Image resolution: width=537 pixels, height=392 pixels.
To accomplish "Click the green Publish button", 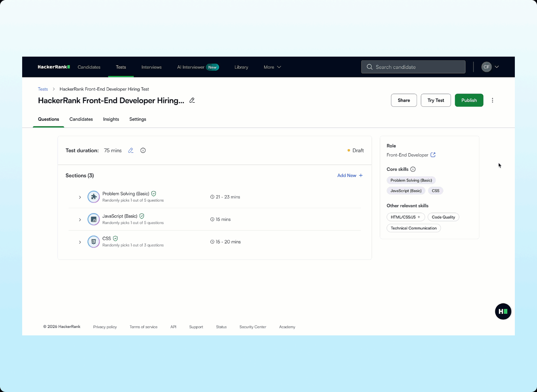I will [x=469, y=100].
